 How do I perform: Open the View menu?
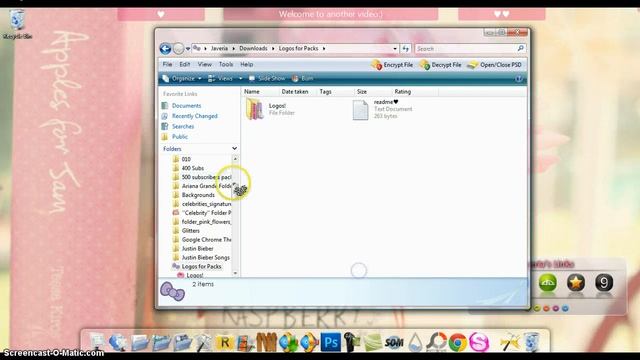(x=204, y=64)
